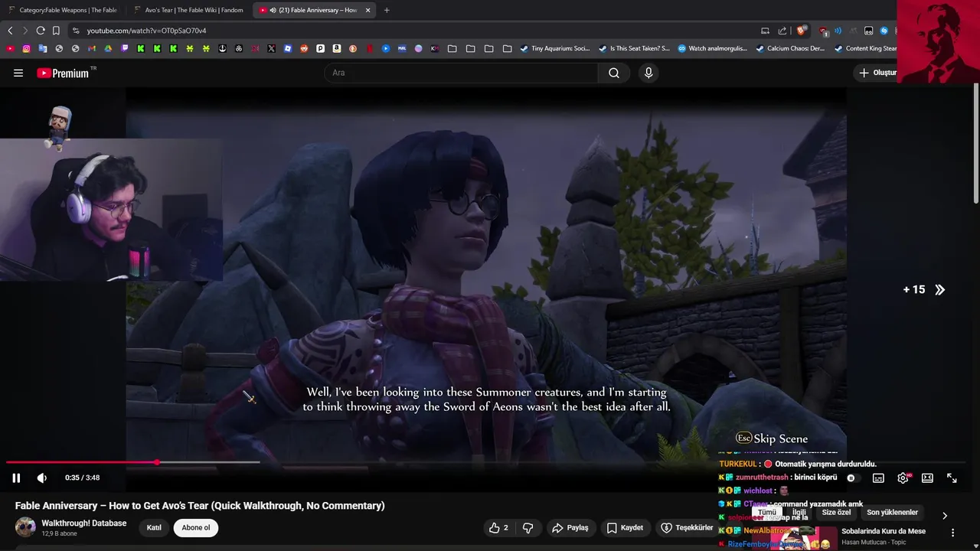Click the Brave shields icon

[x=801, y=31]
